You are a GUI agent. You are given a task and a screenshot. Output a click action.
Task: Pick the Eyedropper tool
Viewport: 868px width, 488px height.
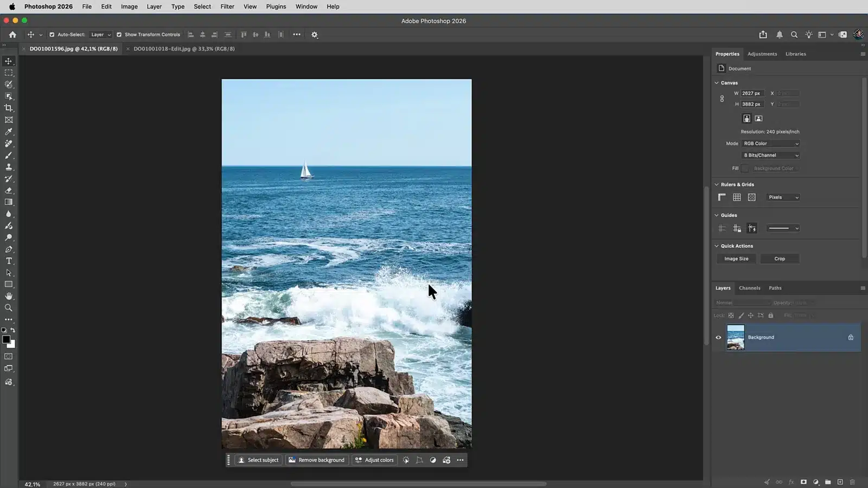[x=9, y=132]
